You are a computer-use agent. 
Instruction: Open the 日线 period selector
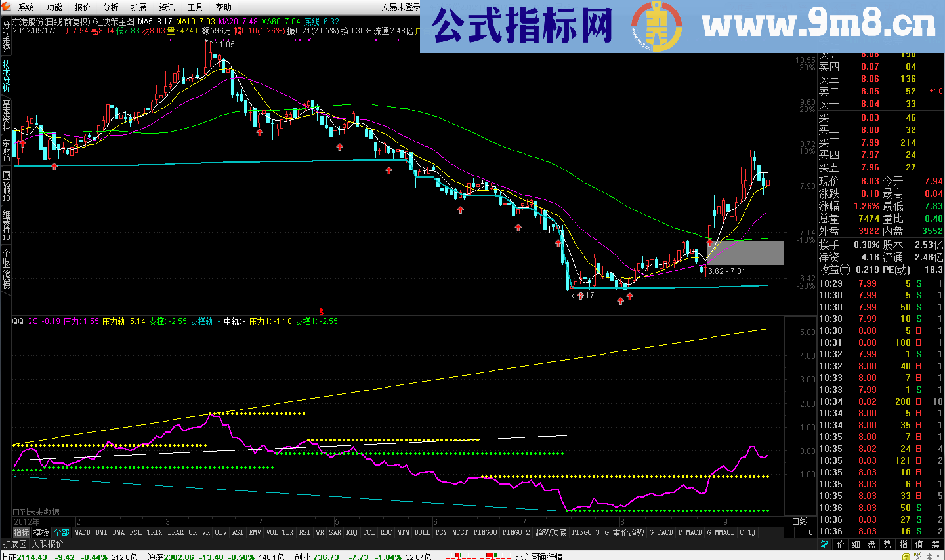click(800, 521)
